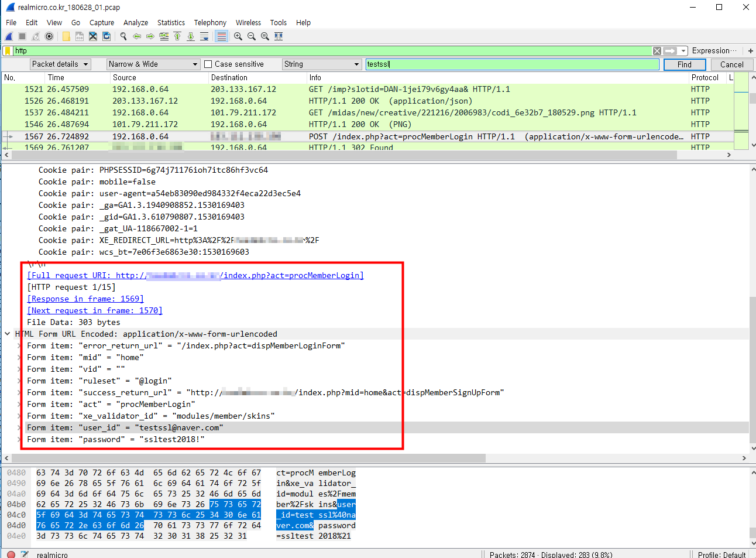The width and height of the screenshot is (756, 558).
Task: Toggle the colorize packet list icon
Action: click(x=221, y=36)
